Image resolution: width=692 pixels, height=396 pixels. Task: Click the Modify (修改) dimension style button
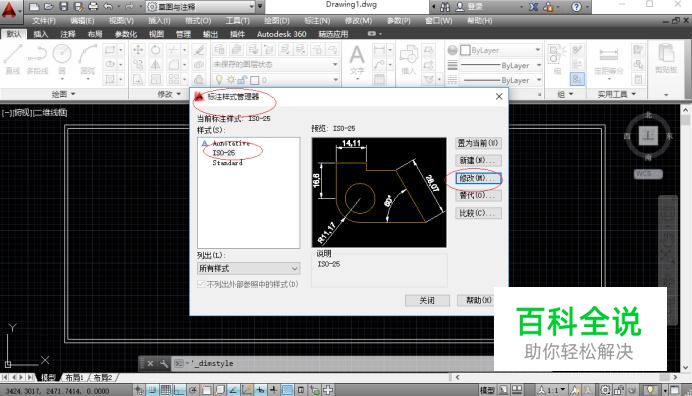[x=478, y=178]
